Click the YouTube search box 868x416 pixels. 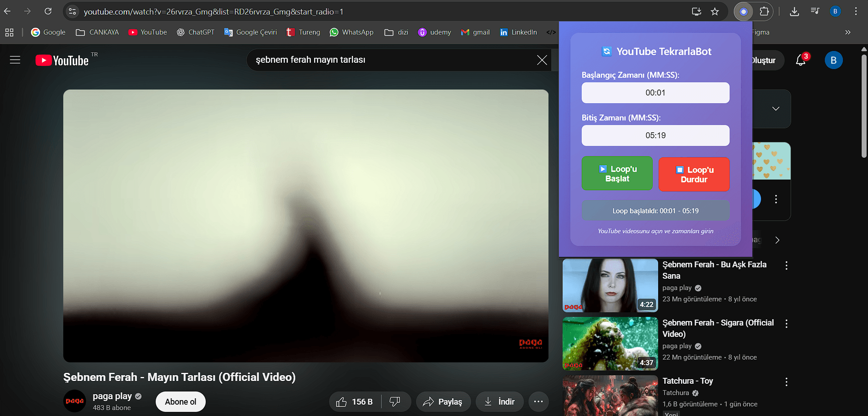(x=391, y=60)
